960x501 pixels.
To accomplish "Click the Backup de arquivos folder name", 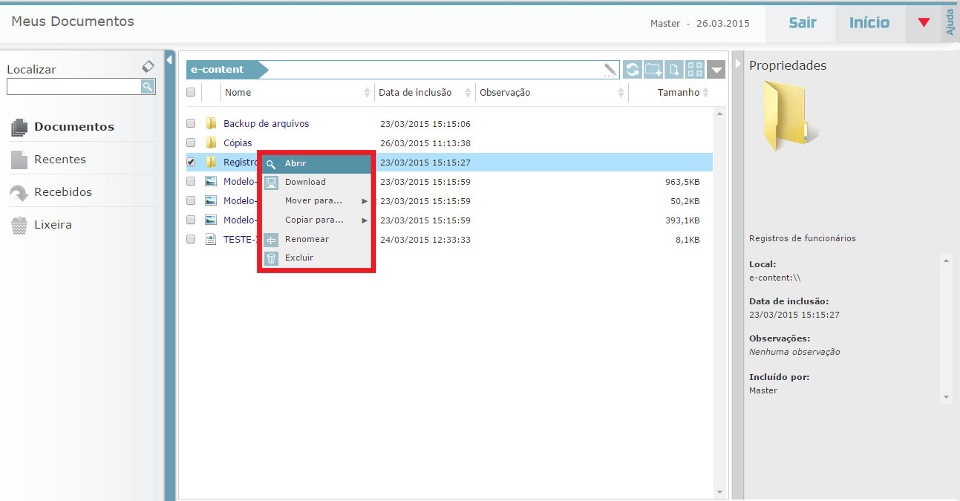I will (266, 124).
